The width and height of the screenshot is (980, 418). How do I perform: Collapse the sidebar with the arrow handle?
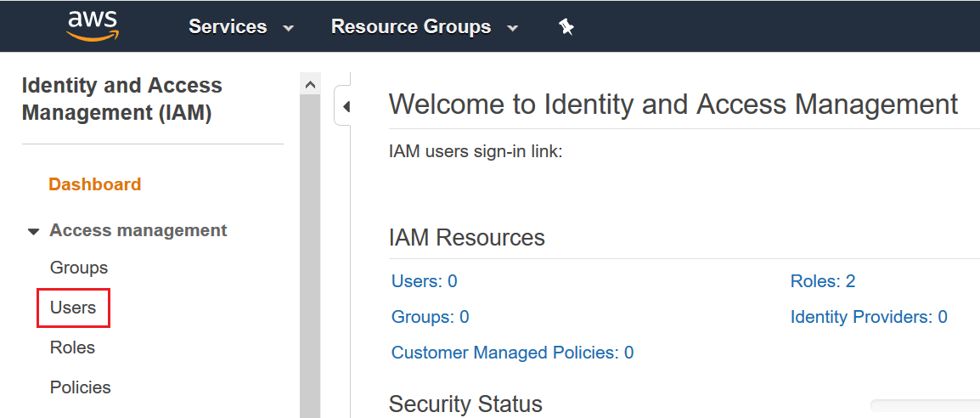coord(346,107)
